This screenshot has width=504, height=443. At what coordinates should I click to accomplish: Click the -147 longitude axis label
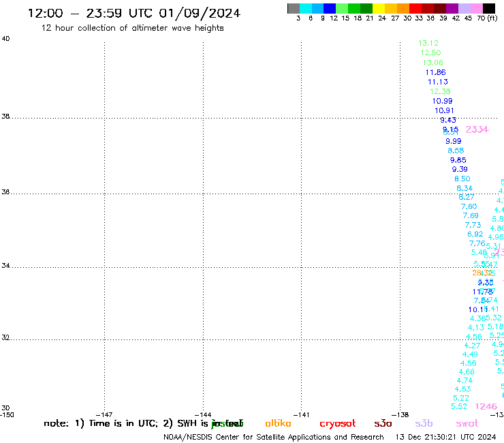(104, 415)
